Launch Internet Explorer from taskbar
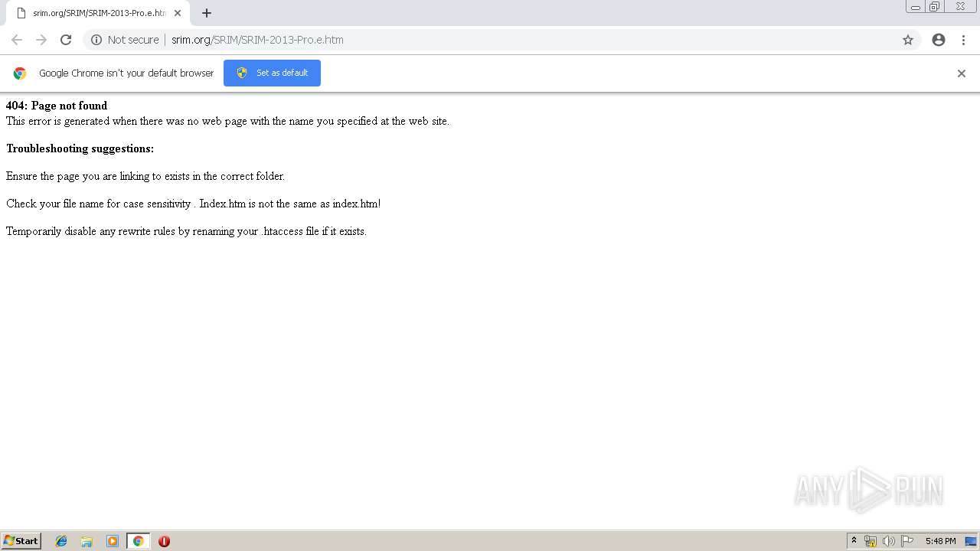The image size is (980, 551). click(x=61, y=541)
